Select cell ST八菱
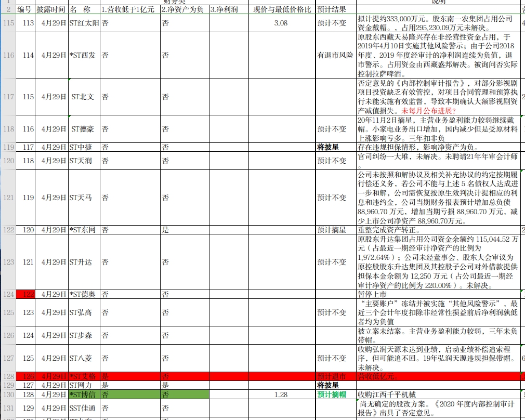The width and height of the screenshot is (525, 420). [x=84, y=358]
